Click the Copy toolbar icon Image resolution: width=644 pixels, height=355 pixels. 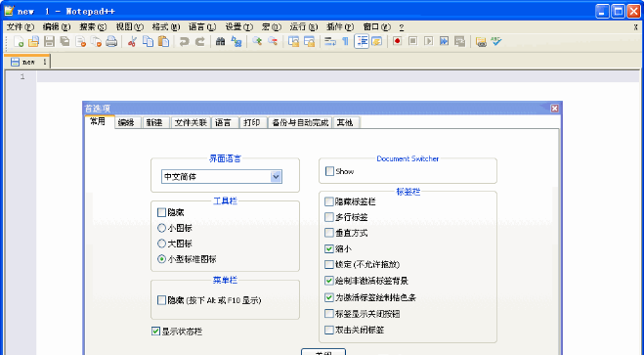[x=148, y=41]
